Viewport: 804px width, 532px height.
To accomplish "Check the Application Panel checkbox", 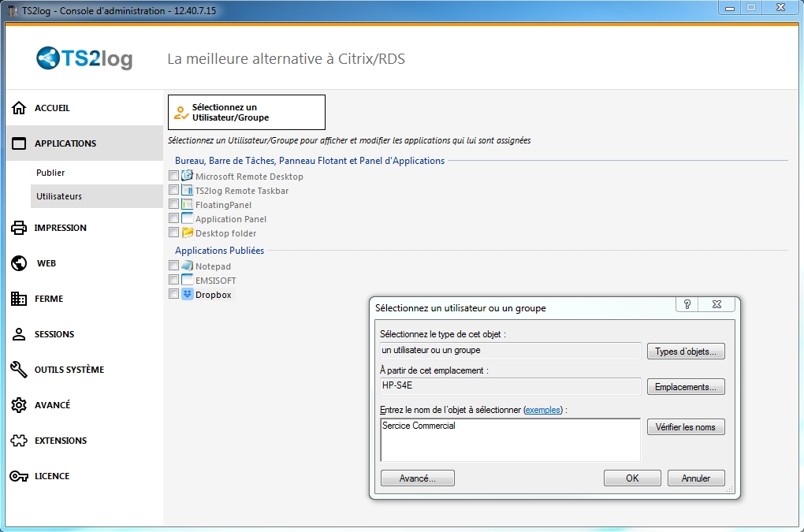I will tap(174, 218).
